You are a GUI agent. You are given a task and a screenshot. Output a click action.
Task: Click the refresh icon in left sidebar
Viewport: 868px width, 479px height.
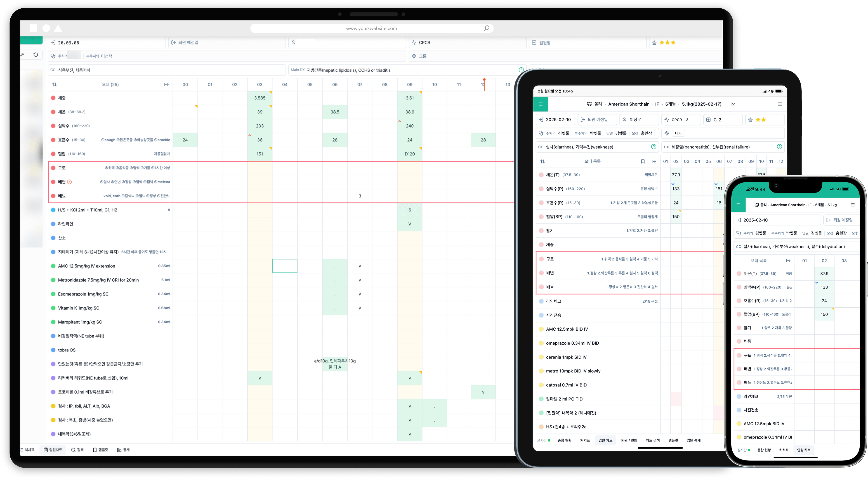coord(36,55)
